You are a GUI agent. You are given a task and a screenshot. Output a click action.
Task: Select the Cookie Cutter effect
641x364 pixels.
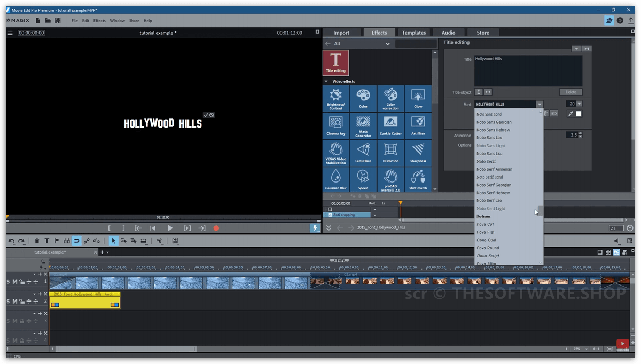click(x=390, y=126)
